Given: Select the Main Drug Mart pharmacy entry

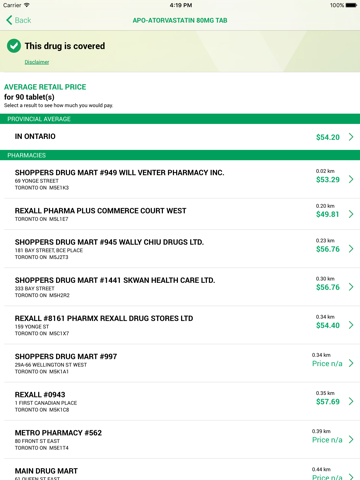Looking at the screenshot, I should [x=180, y=471].
